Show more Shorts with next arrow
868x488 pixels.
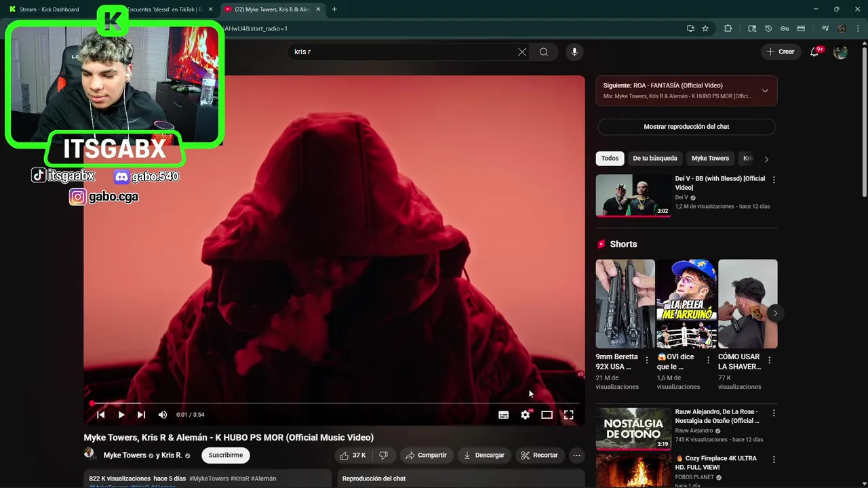click(775, 313)
